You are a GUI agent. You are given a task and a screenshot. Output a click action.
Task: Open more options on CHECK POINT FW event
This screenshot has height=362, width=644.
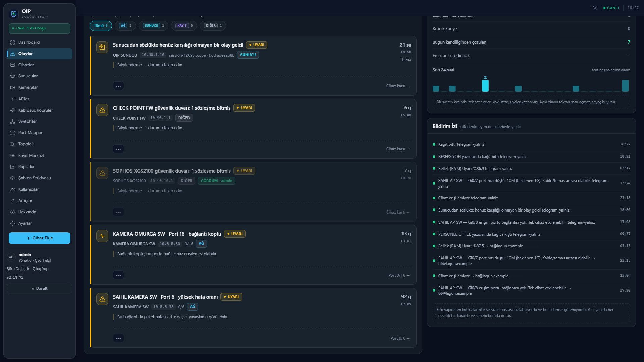(118, 149)
